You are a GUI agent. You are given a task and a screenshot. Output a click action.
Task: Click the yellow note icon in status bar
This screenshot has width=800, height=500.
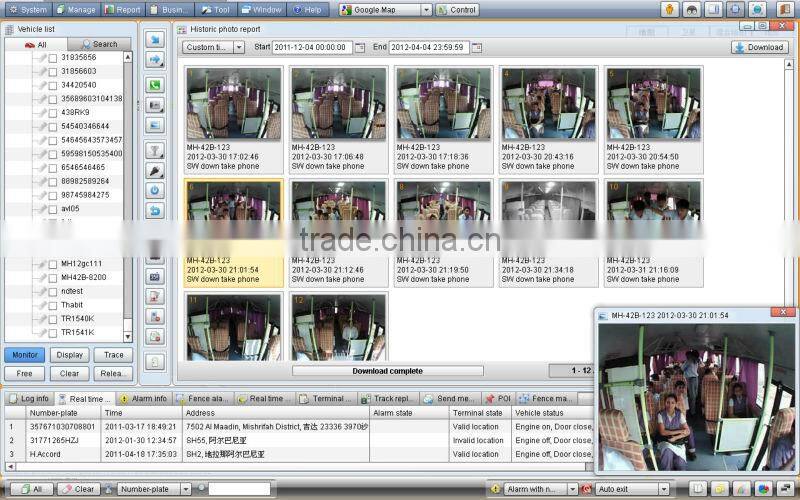(x=720, y=489)
